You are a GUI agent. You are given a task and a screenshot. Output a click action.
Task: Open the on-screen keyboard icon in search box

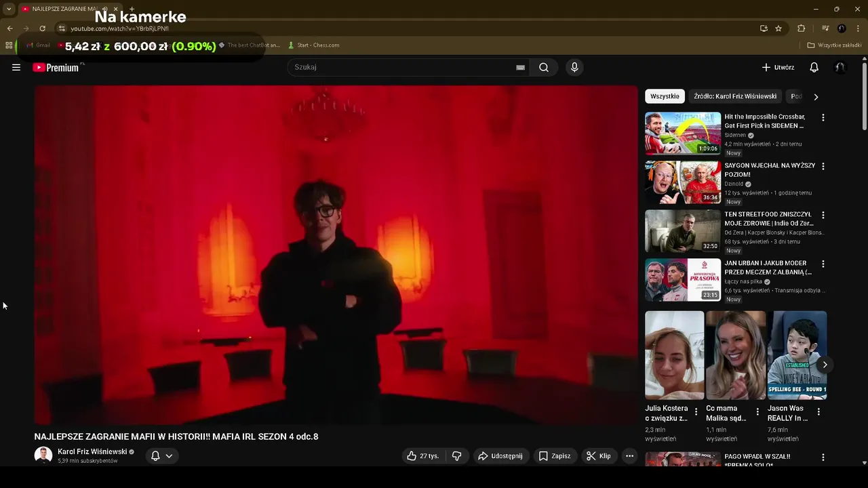(x=520, y=67)
